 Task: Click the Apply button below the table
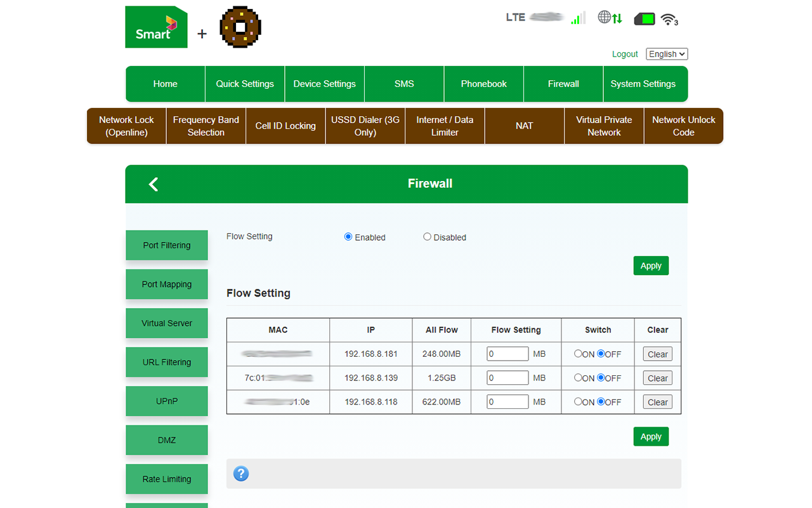(651, 437)
